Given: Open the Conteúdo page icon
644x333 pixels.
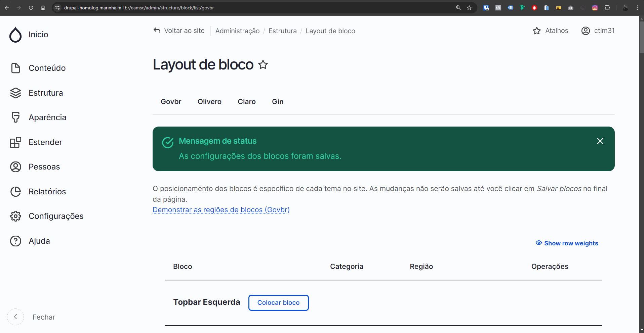Looking at the screenshot, I should [15, 68].
